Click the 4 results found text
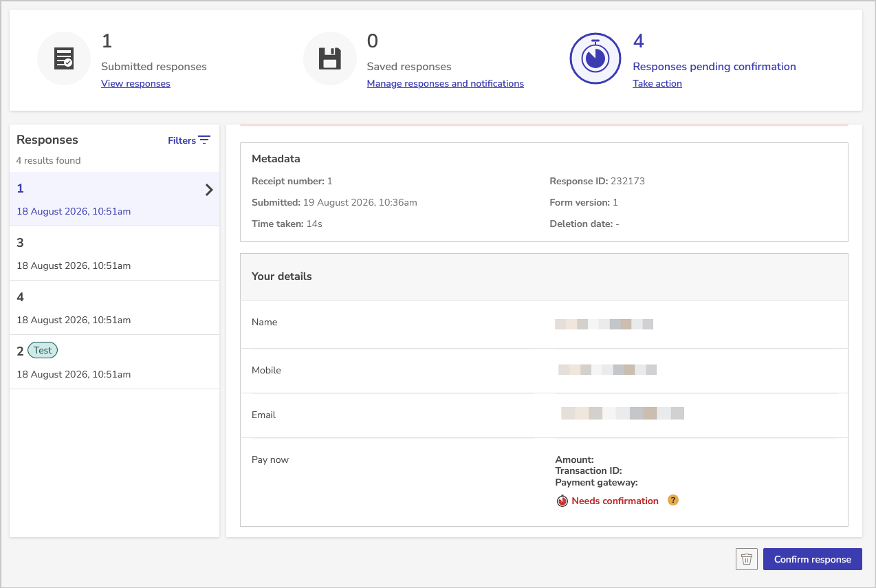 click(x=48, y=160)
